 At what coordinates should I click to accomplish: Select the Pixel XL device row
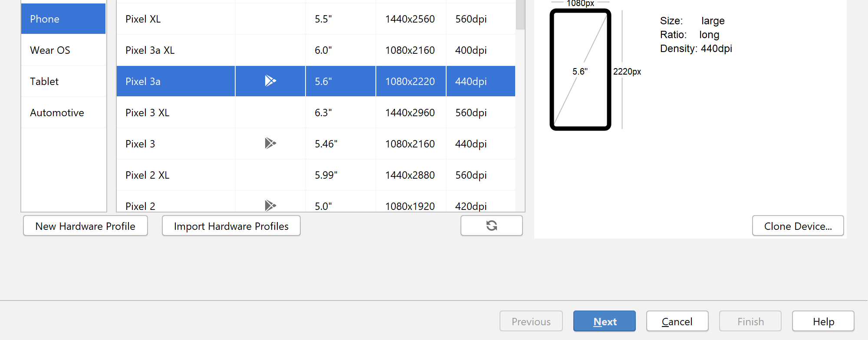(x=316, y=19)
